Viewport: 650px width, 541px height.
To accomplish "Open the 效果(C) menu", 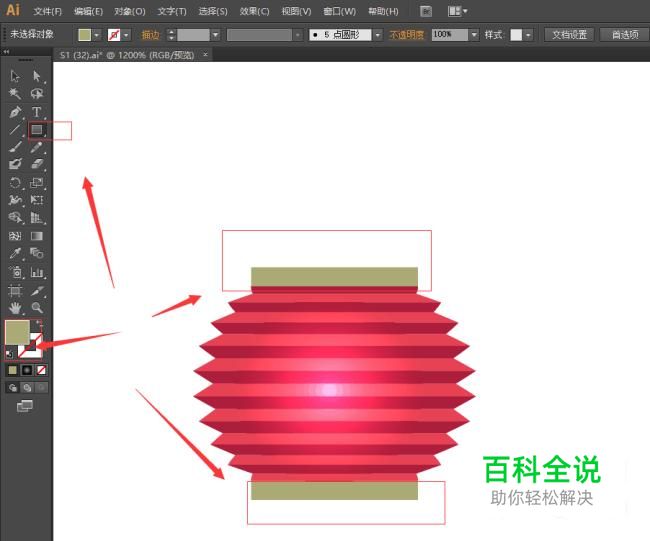I will (255, 11).
